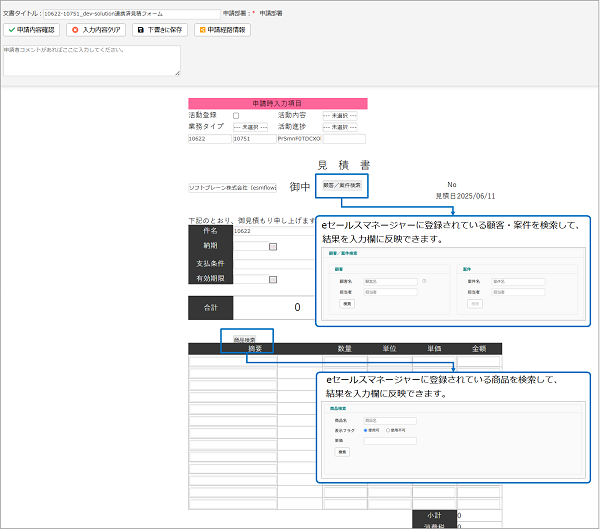Viewport: 600px width, 529px height.
Task: Select the 使用可 radio button
Action: click(x=367, y=429)
